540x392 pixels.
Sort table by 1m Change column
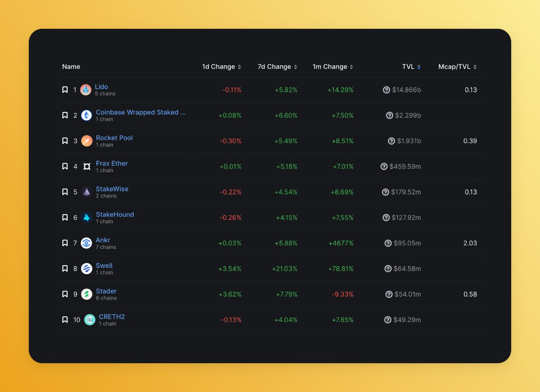click(333, 67)
